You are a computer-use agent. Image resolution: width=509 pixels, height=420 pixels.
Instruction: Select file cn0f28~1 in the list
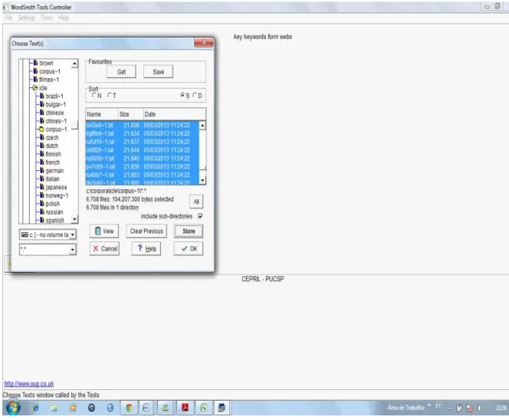click(x=143, y=150)
